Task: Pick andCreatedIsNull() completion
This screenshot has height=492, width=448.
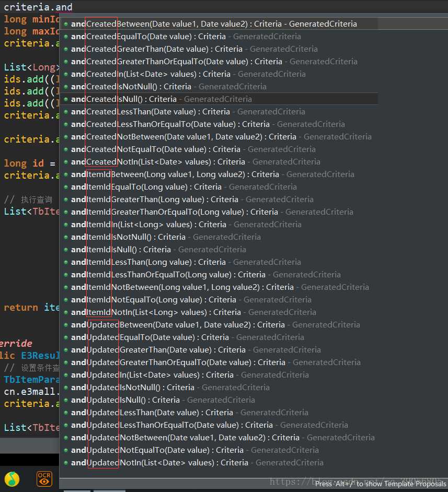Action: pyautogui.click(x=219, y=99)
